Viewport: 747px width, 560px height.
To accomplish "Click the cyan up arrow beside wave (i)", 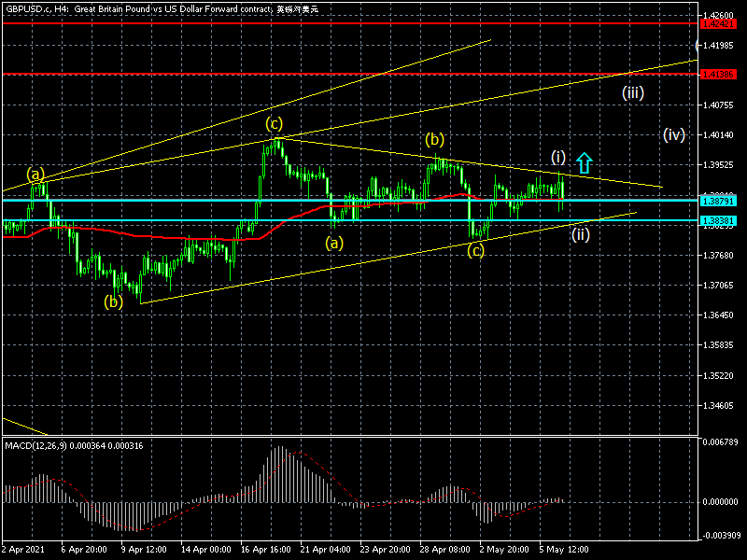I will (585, 162).
